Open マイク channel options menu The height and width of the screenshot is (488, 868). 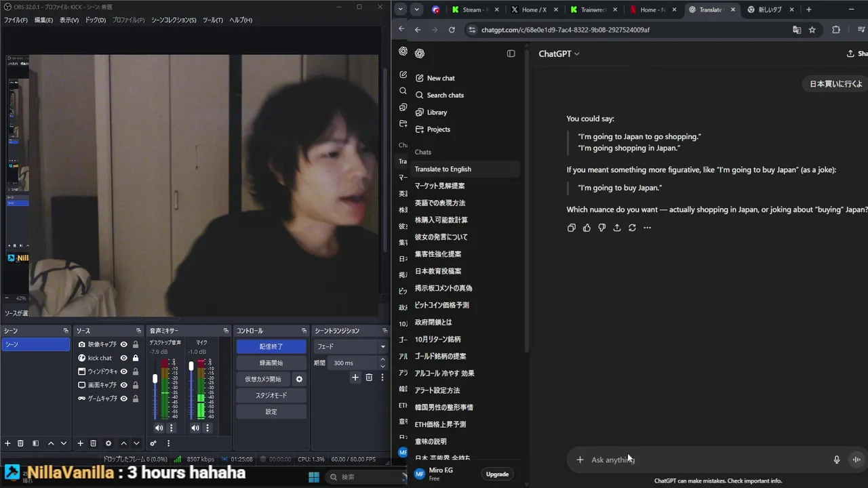pyautogui.click(x=208, y=428)
